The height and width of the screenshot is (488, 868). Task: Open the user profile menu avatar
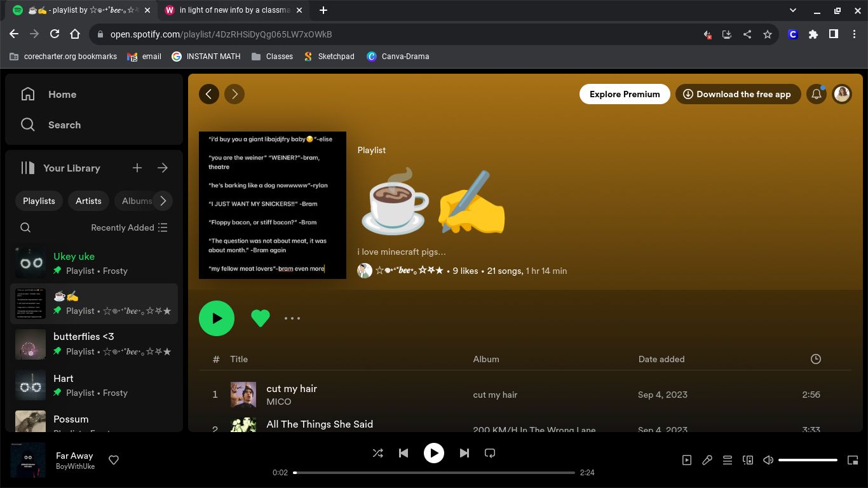point(842,94)
